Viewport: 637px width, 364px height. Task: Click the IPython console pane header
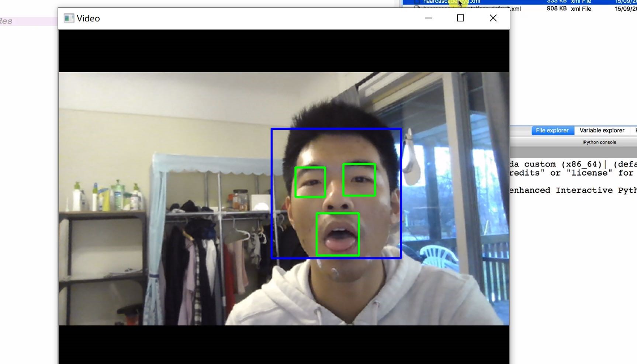[x=599, y=142]
